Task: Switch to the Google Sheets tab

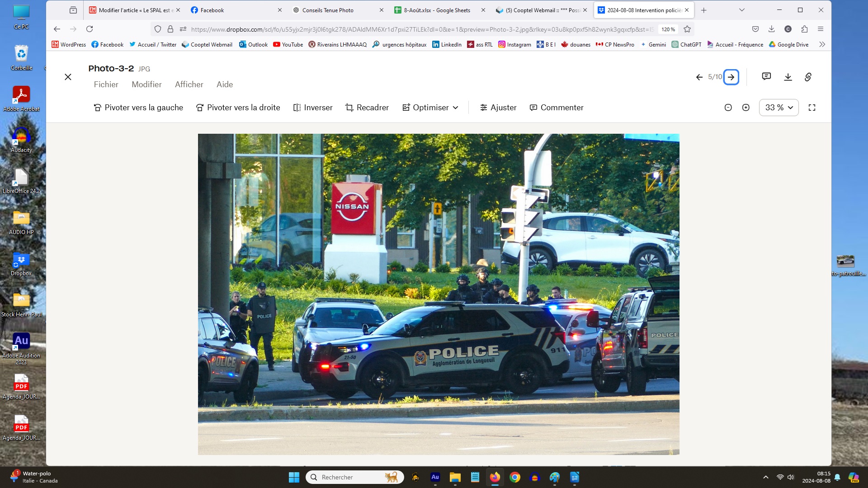Action: 436,10
